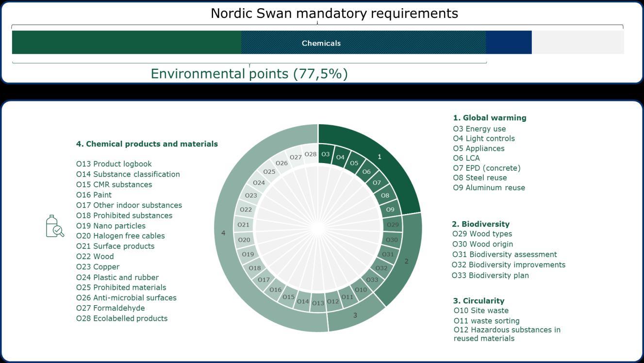This screenshot has height=363, width=644.
Task: Select the O12 segment in the ring
Action: (x=333, y=301)
